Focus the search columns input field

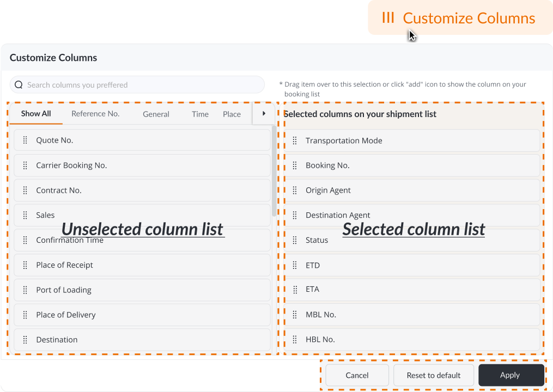click(x=142, y=85)
